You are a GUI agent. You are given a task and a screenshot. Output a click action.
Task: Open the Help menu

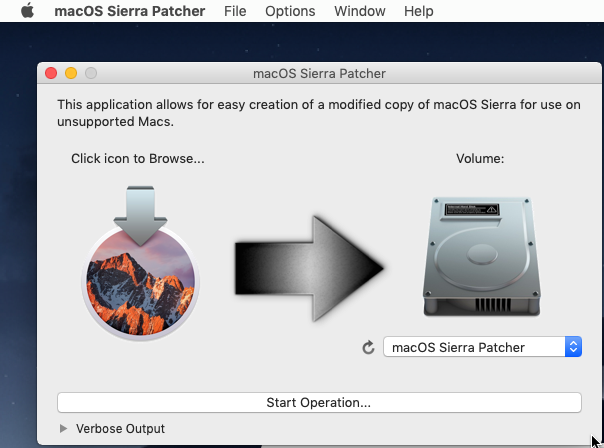[x=418, y=11]
